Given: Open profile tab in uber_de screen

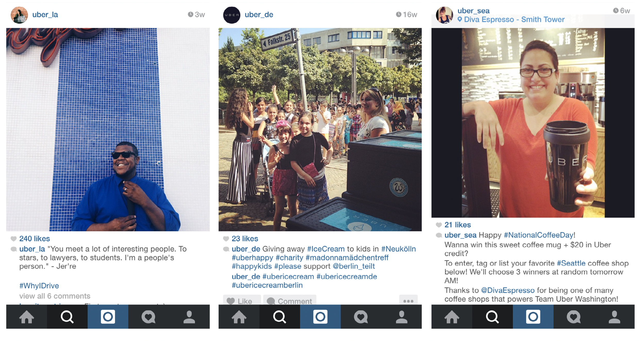Looking at the screenshot, I should click(401, 317).
